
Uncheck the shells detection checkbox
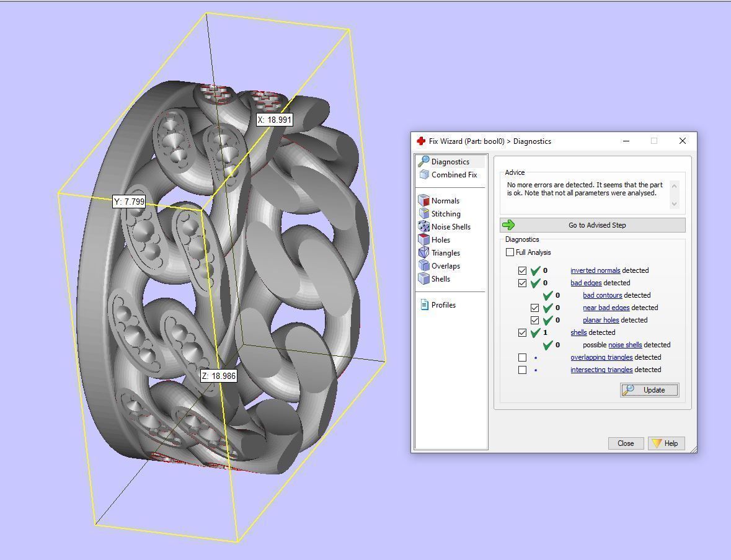[522, 332]
